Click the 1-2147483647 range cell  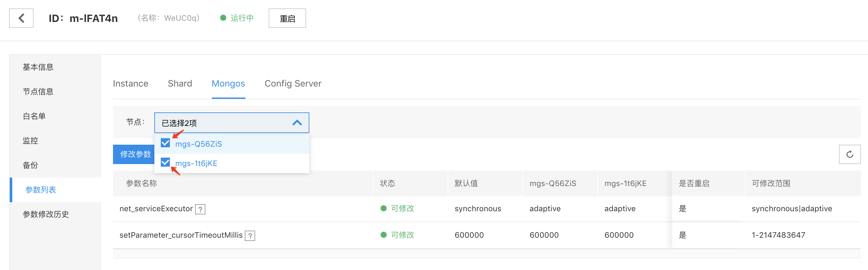778,235
